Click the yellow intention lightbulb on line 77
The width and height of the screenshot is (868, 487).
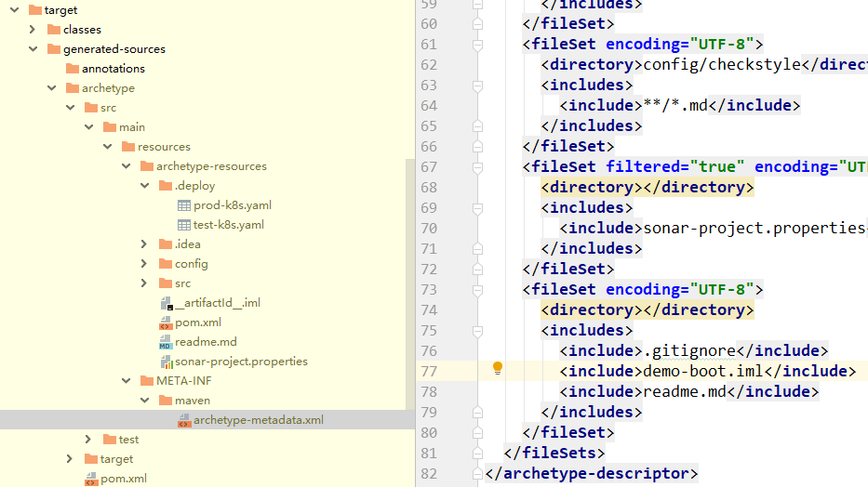coord(498,368)
